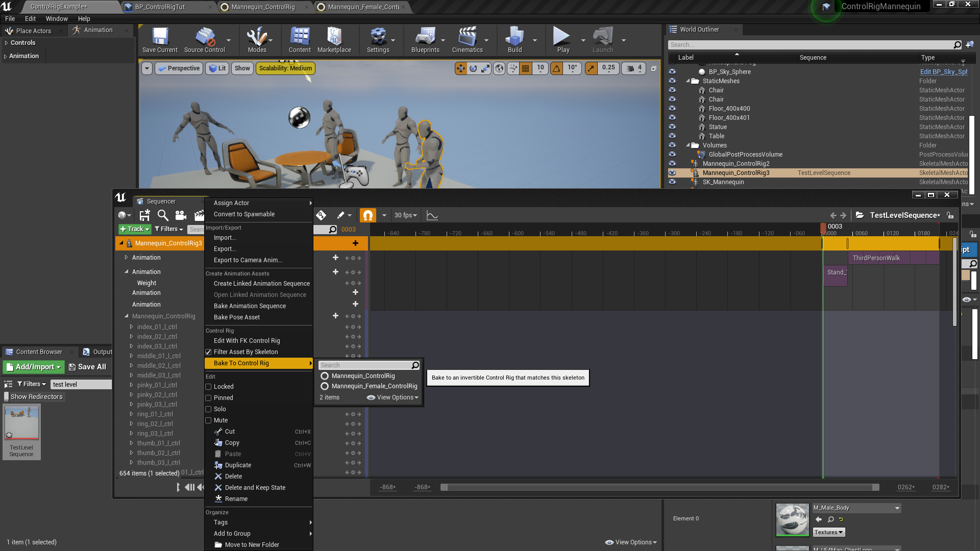Uncheck Filter Asset By Skeleton
Viewport: 980px width, 551px height.
tap(208, 352)
